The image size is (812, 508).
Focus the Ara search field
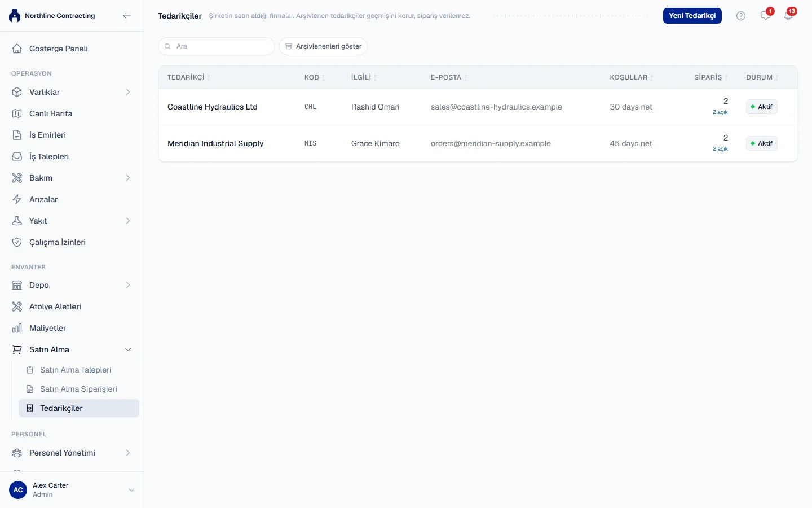[x=217, y=46]
